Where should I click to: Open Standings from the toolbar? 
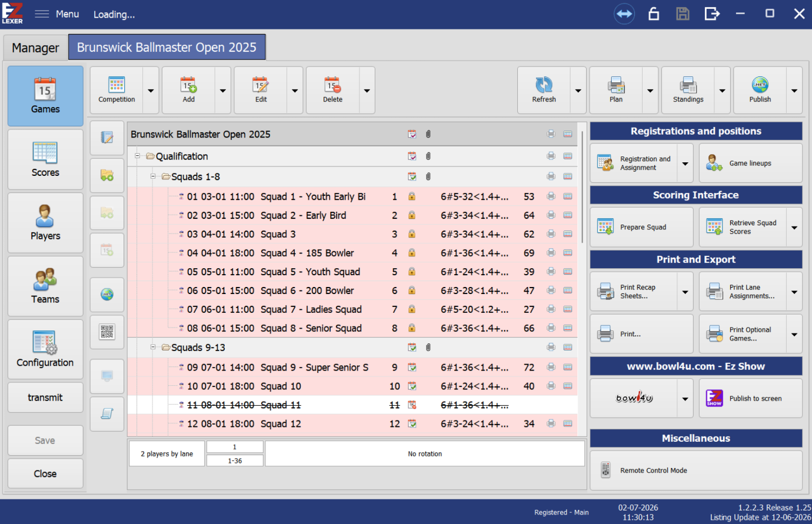coord(688,90)
